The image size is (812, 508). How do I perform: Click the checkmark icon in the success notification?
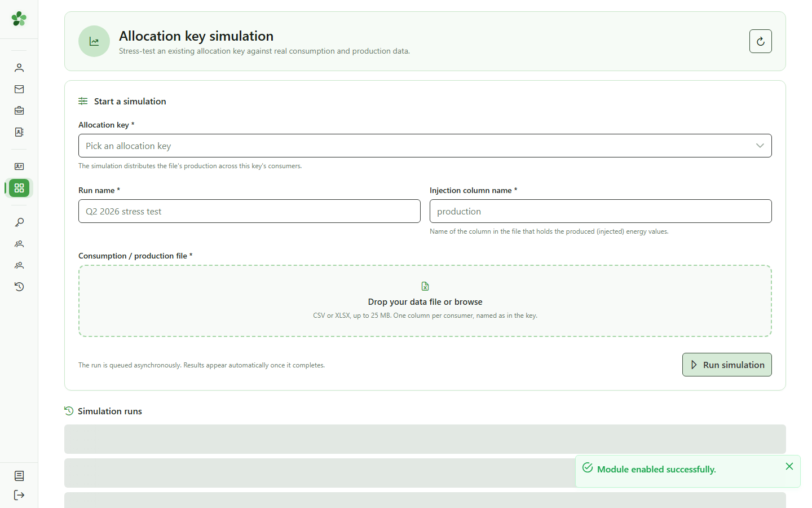588,468
